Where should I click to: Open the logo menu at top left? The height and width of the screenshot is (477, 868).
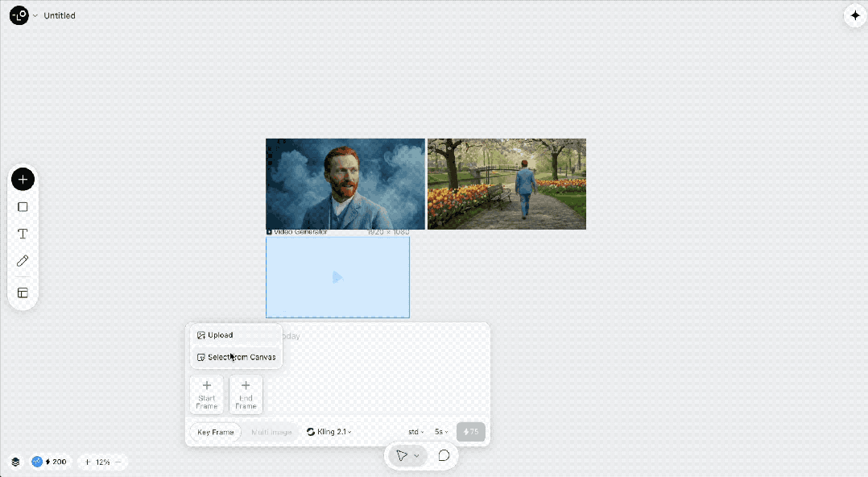coord(19,15)
